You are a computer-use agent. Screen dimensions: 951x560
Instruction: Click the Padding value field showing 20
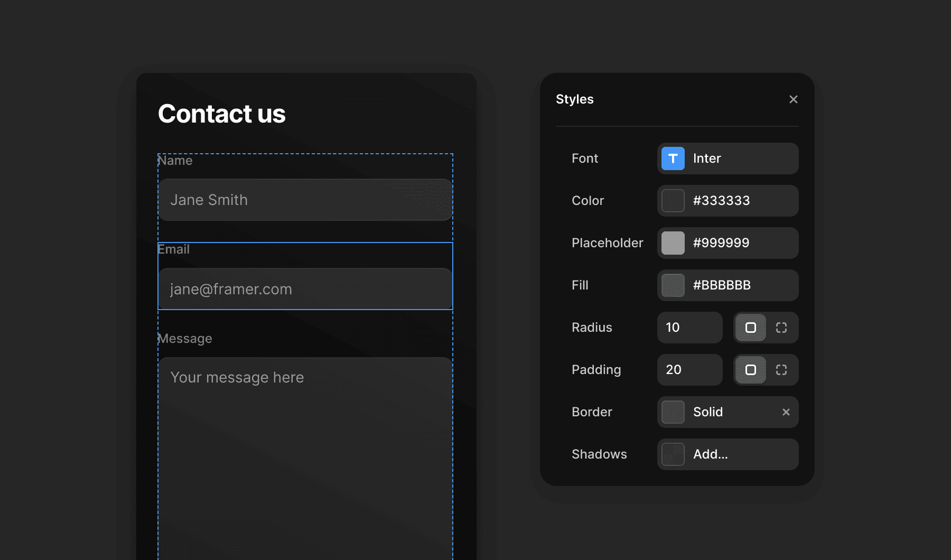[689, 370]
